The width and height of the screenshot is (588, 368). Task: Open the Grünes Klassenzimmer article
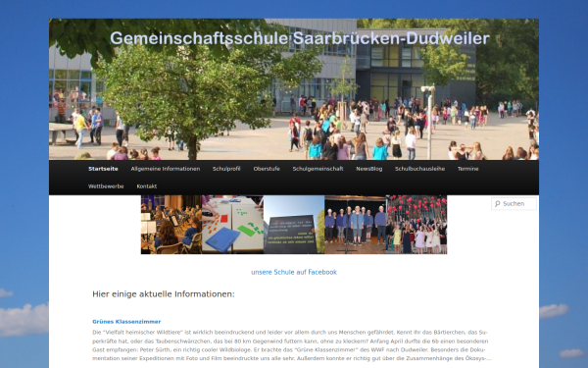click(126, 322)
